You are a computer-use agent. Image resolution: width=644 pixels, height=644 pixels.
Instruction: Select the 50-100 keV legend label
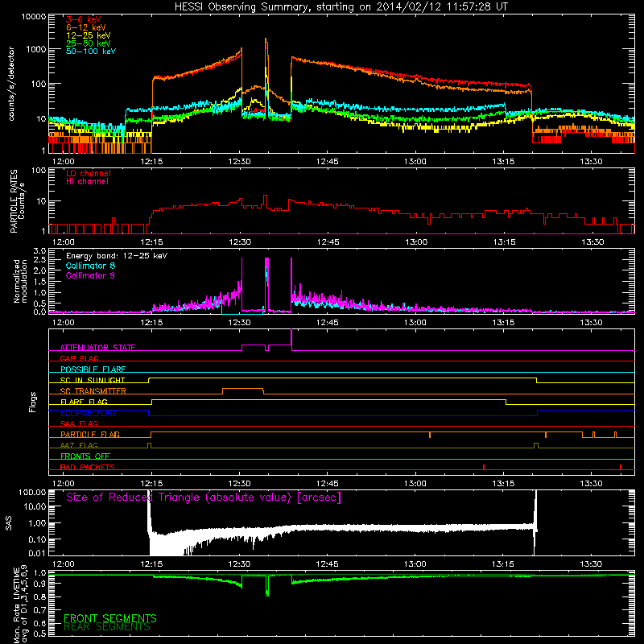[91, 52]
